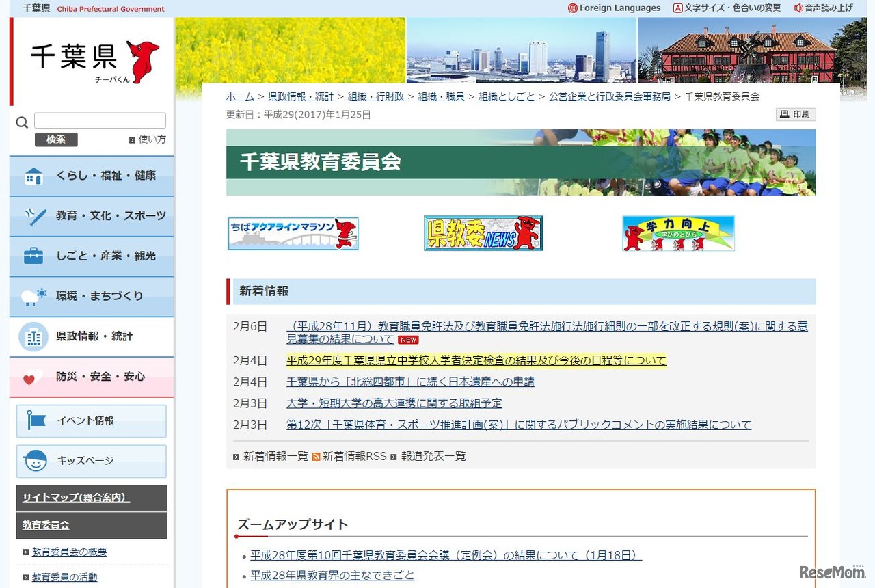This screenshot has width=875, height=588.
Task: Click the printer icon on 印刷 button
Action: point(785,114)
